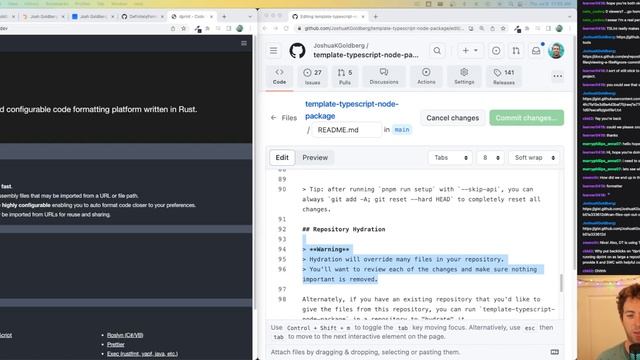
Task: Click Cancel changes button
Action: click(x=452, y=118)
